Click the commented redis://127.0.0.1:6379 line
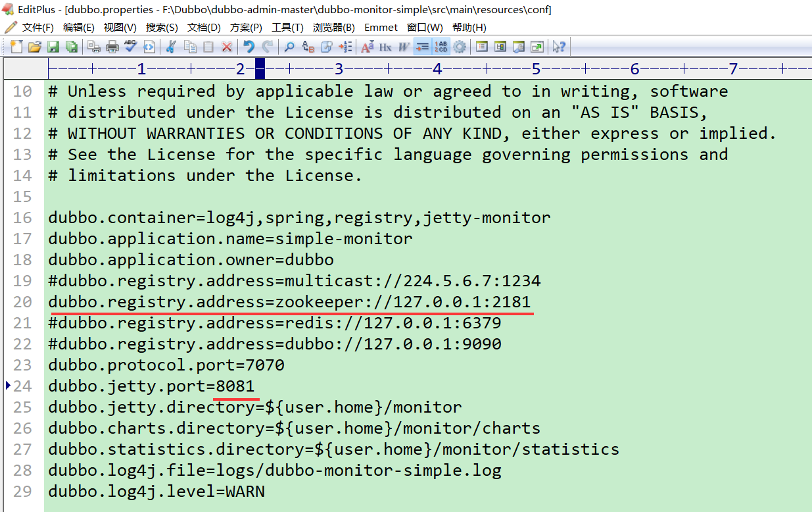This screenshot has height=512, width=812. tap(275, 323)
